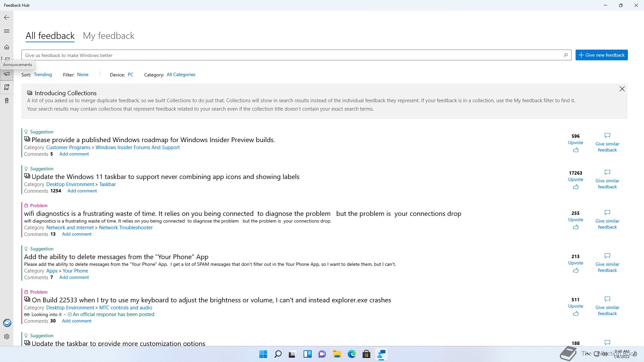This screenshot has width=644, height=362.
Task: Give similar feedback icon for Your Phone item
Action: point(607,256)
